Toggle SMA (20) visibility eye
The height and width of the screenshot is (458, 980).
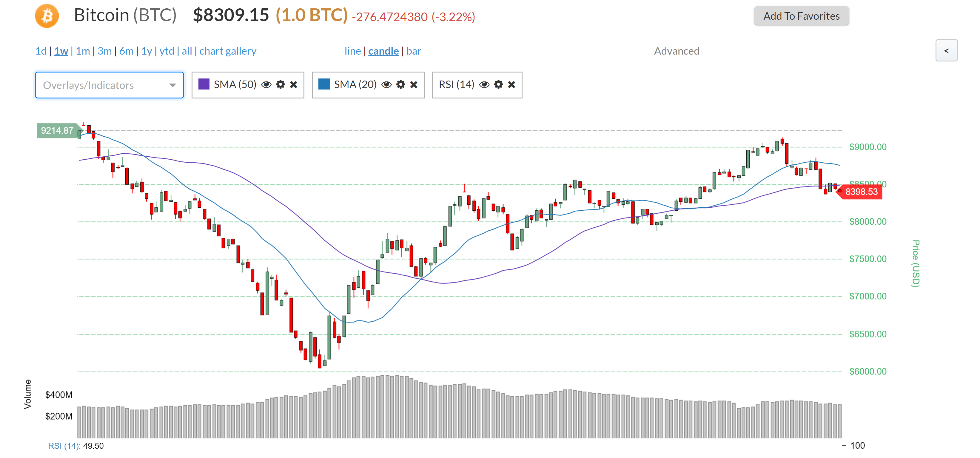click(386, 84)
